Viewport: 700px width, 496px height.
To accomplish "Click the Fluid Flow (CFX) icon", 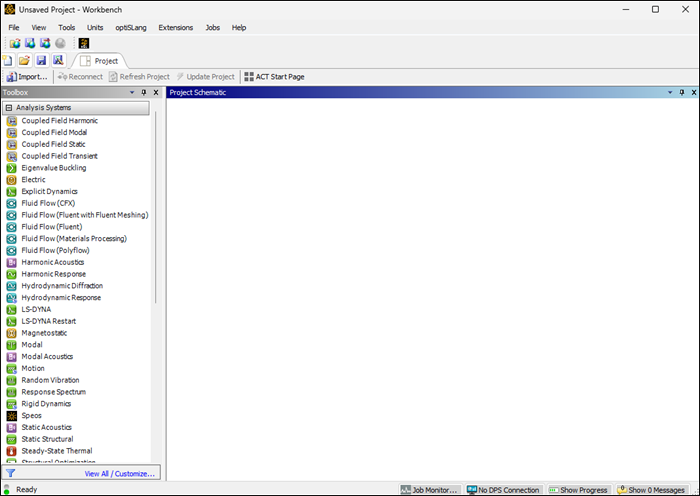I will click(12, 203).
